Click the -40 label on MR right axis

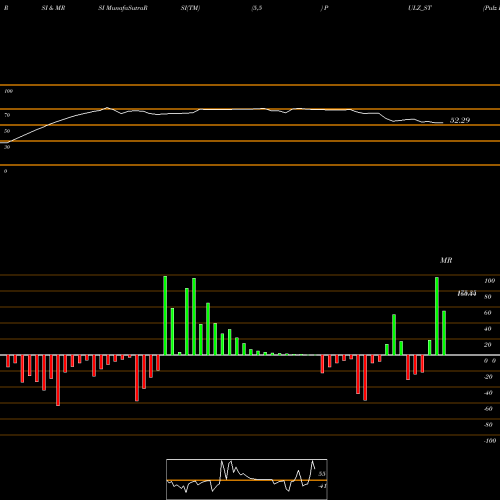(x=488, y=393)
